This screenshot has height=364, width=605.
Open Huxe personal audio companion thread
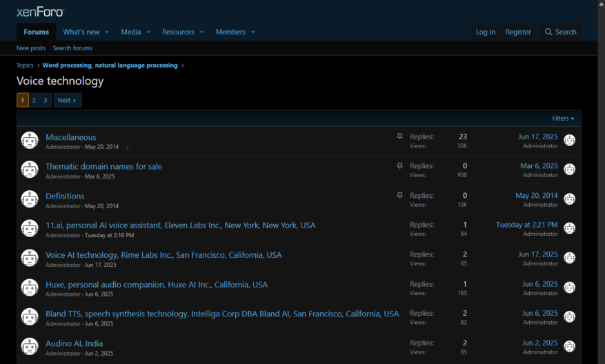[x=157, y=284]
